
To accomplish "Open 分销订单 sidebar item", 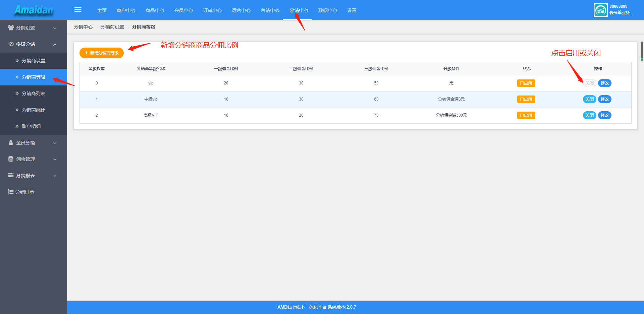I will pos(34,192).
